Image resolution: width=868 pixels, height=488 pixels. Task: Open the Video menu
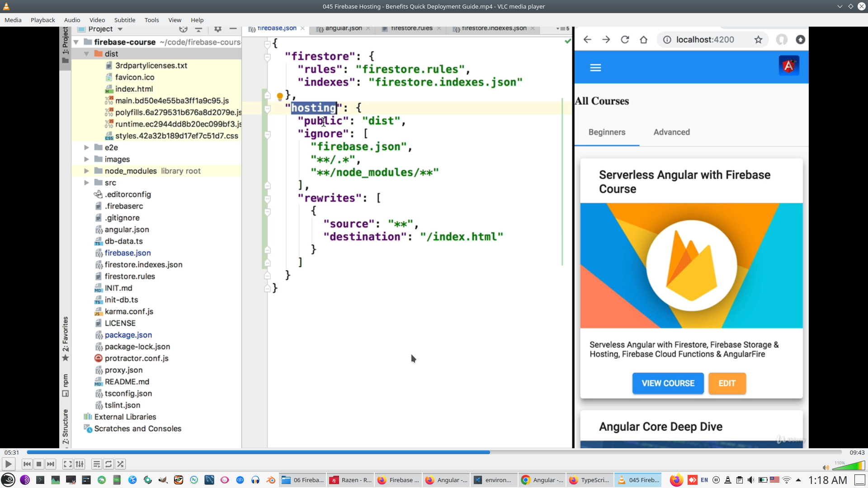tap(97, 20)
